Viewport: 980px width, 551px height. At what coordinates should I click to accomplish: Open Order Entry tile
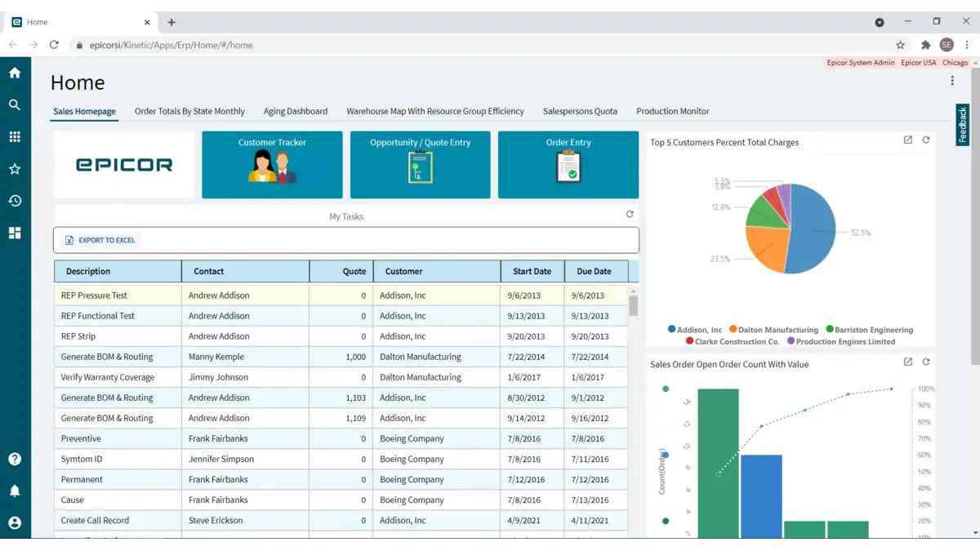[568, 165]
